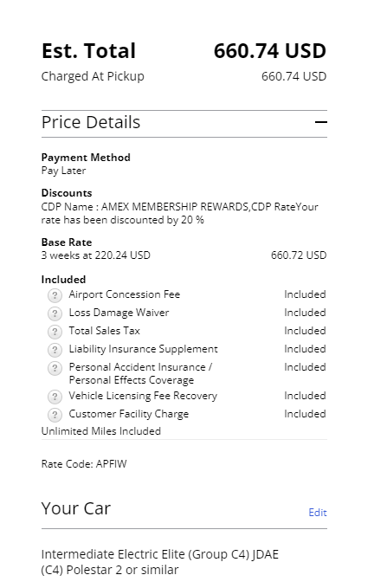
Task: Click the Pay Later payment method
Action: [x=63, y=171]
